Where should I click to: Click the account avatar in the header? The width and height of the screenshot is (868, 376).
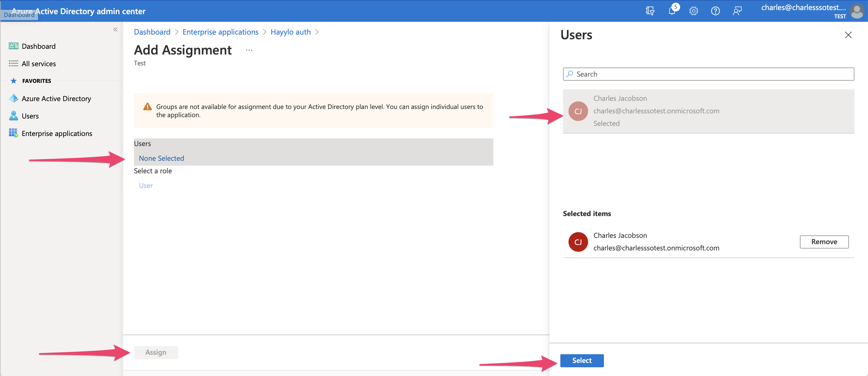[857, 11]
